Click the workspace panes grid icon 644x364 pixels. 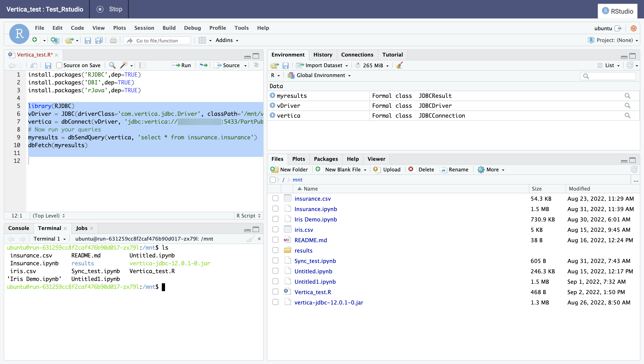click(202, 40)
